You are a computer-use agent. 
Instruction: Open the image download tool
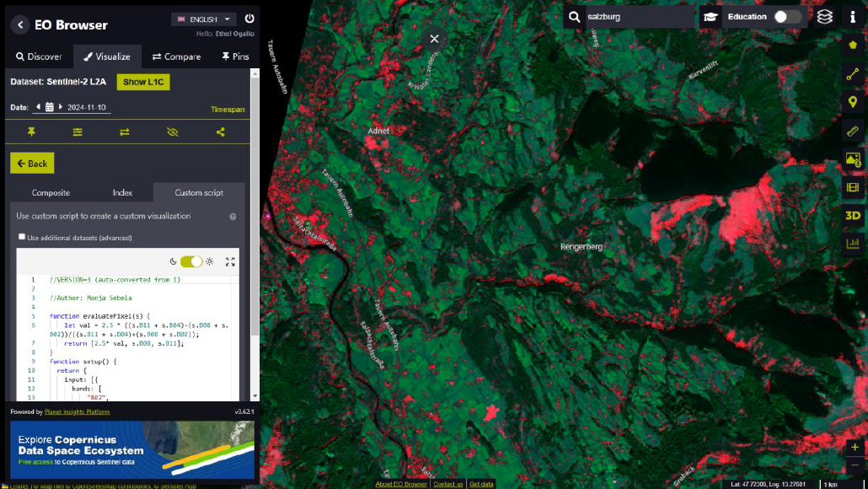pyautogui.click(x=853, y=159)
